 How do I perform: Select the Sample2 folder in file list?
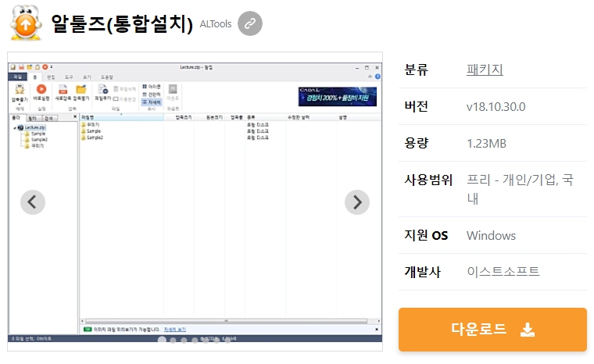pos(92,137)
